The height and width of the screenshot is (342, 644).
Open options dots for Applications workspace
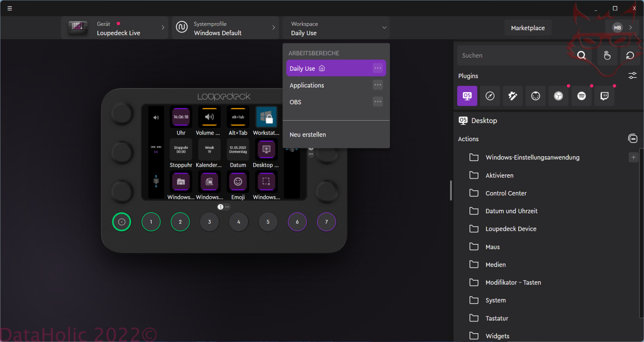pos(378,85)
